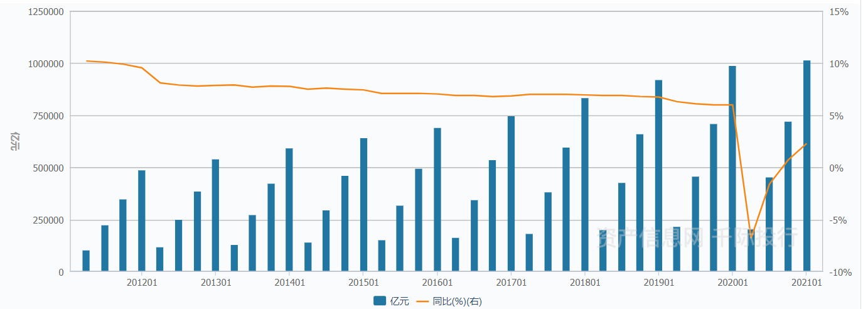
Task: Click the 1000000 left axis label
Action: tap(46, 64)
